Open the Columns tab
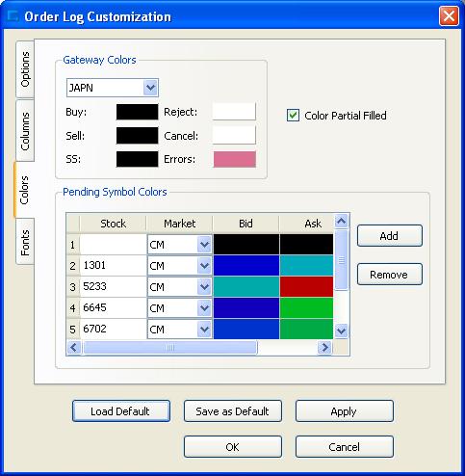This screenshot has height=476, width=465. coord(25,131)
